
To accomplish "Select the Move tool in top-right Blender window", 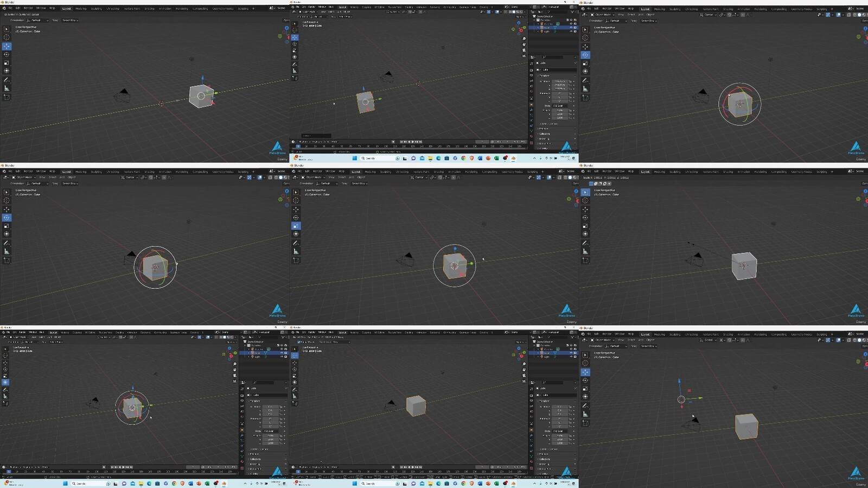I will 585,46.
